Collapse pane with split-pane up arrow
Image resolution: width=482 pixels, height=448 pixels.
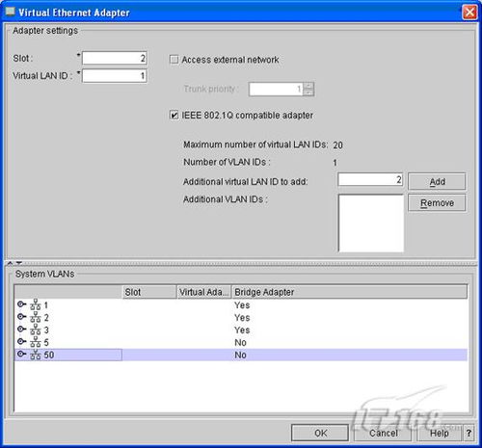pos(10,263)
